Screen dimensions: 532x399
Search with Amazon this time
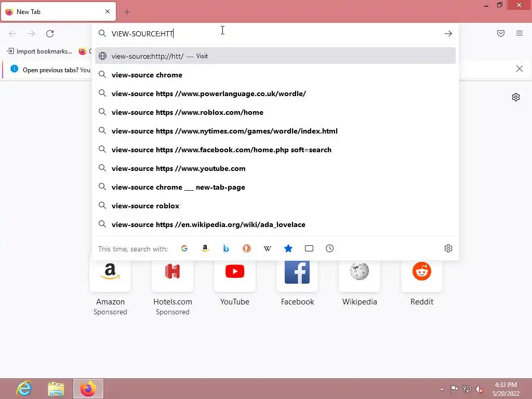[x=205, y=248]
